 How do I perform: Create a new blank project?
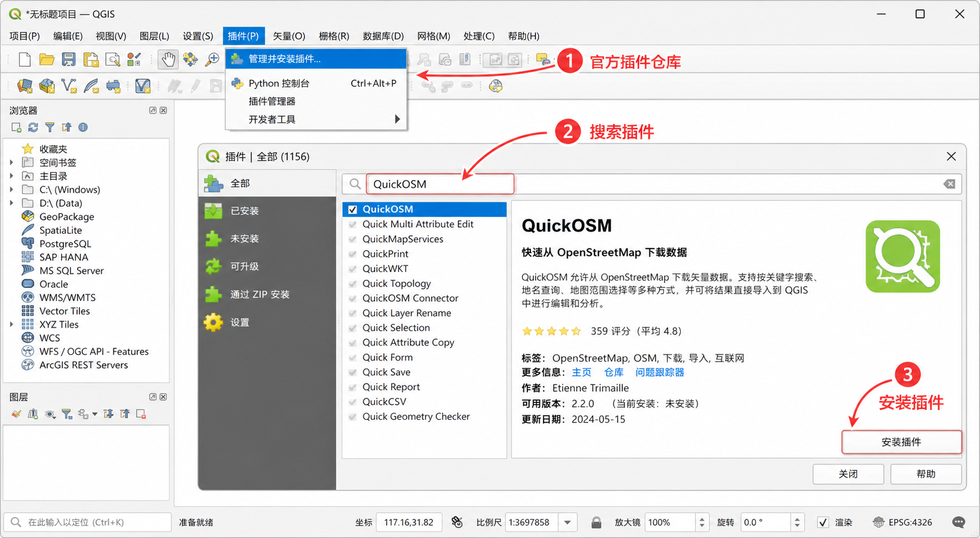[x=24, y=60]
